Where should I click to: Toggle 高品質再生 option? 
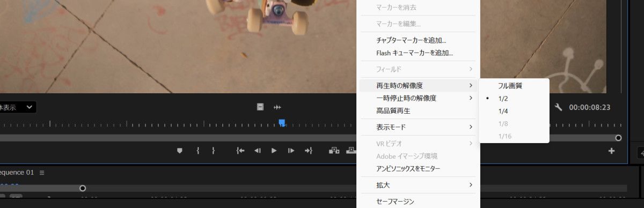(418, 111)
